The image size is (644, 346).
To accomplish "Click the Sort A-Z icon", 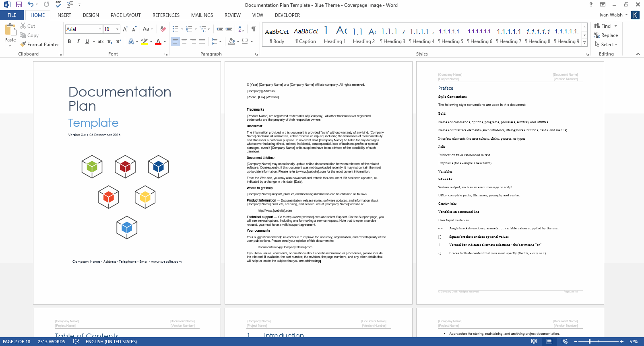I will 241,29.
